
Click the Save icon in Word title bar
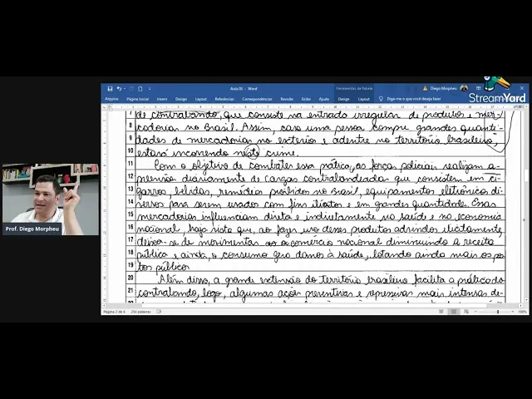coord(110,89)
